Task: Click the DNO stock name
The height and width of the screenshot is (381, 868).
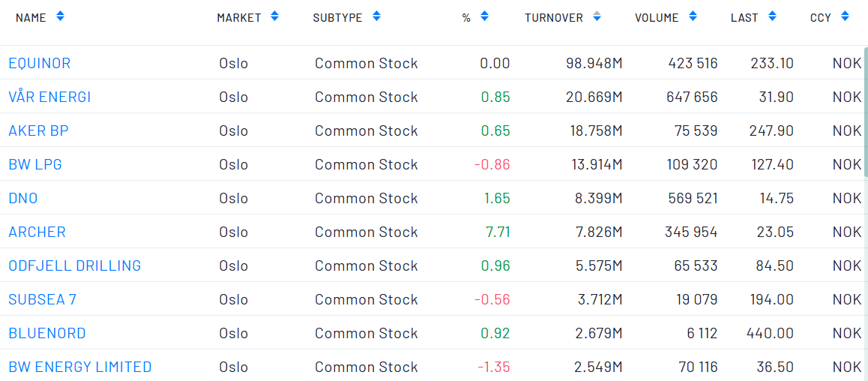Action: click(x=23, y=198)
